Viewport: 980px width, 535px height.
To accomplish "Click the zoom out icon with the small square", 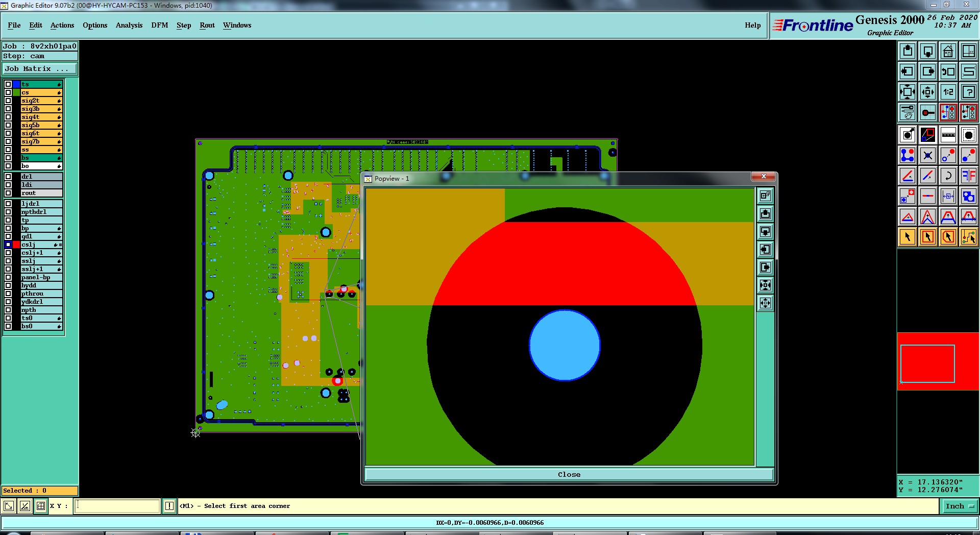I will tap(928, 92).
